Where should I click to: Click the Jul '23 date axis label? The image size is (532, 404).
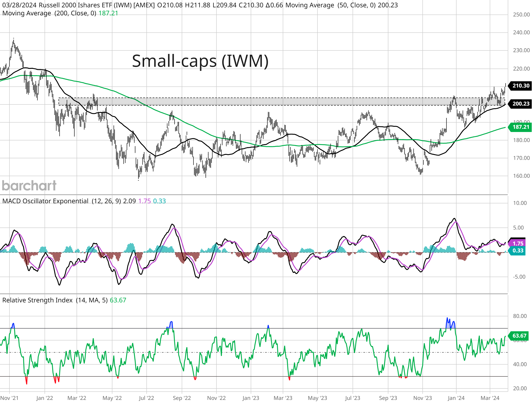[353, 398]
